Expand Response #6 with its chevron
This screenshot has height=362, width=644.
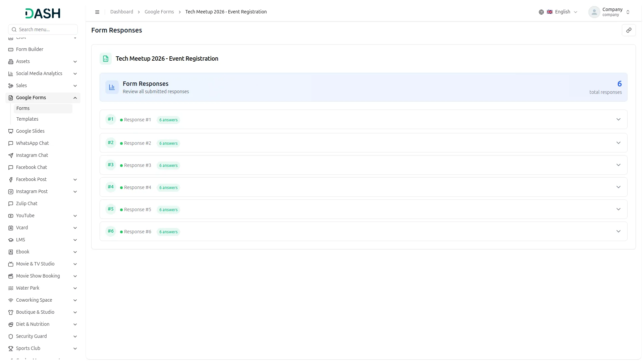coord(618,231)
